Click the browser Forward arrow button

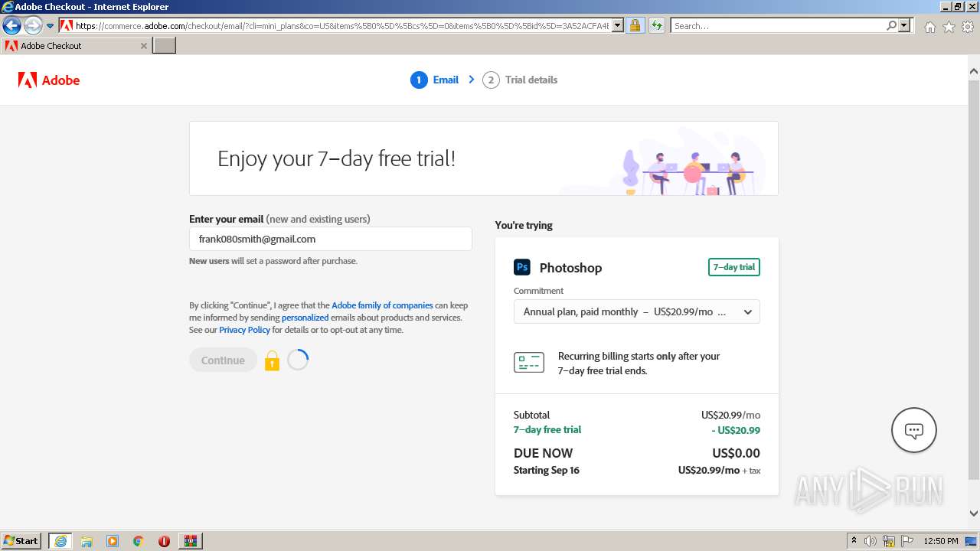(33, 25)
